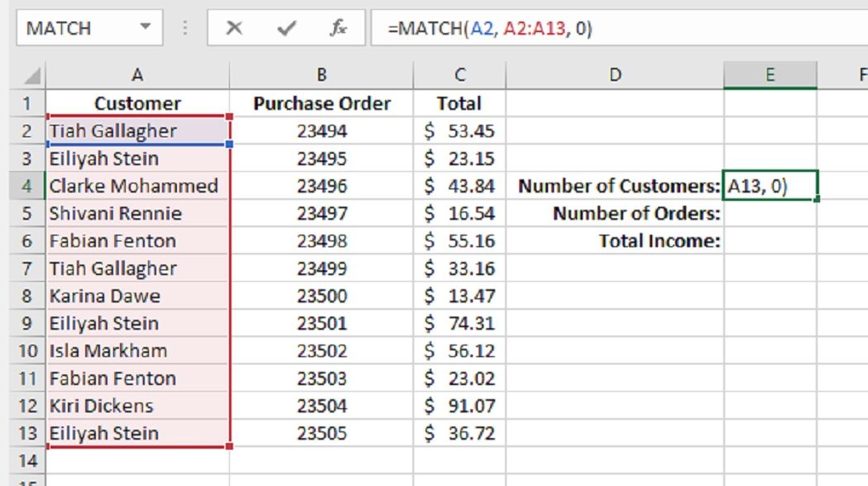Click the $53.45 total cell
Screen dimensions: 868x486
460,131
